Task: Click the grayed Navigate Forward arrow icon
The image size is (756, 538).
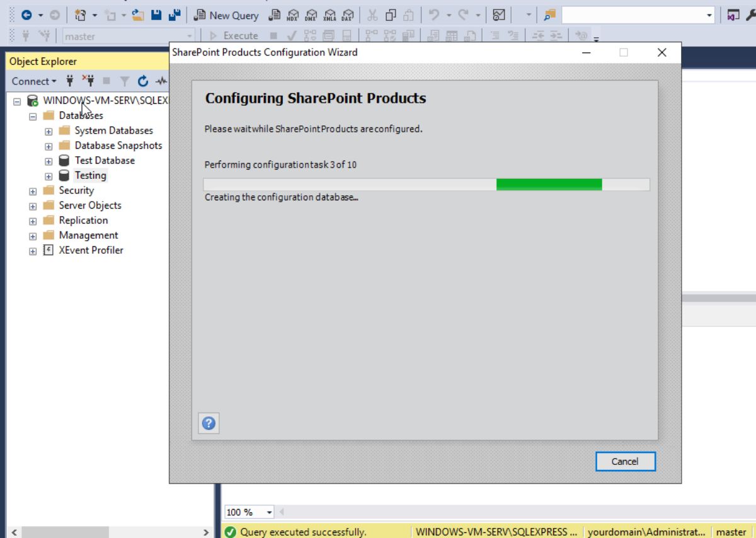Action: click(55, 15)
